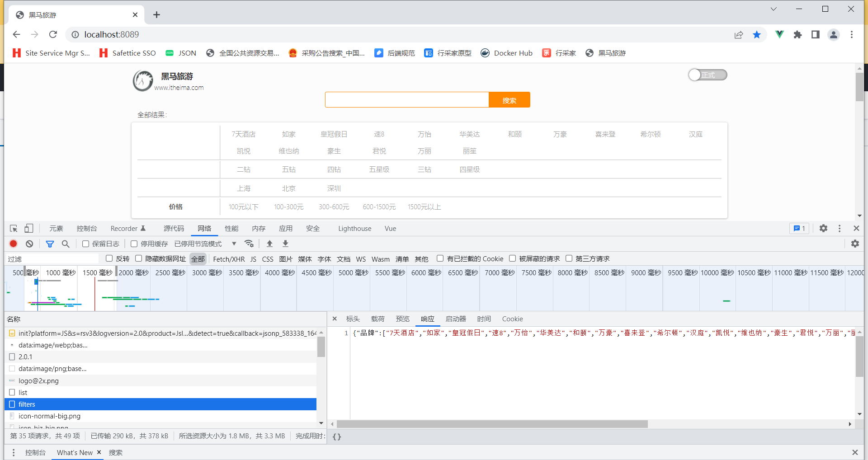Toggle the device toolbar icon
The width and height of the screenshot is (868, 460).
point(29,228)
